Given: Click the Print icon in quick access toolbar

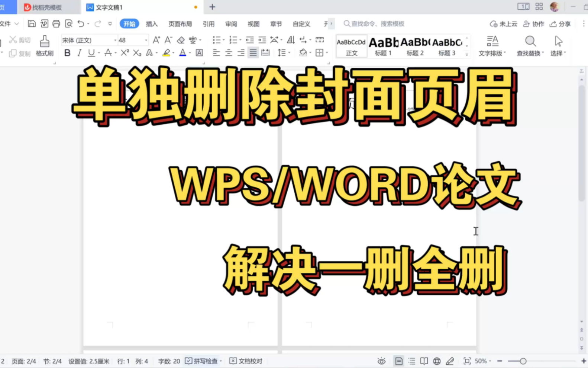Looking at the screenshot, I should tap(56, 24).
